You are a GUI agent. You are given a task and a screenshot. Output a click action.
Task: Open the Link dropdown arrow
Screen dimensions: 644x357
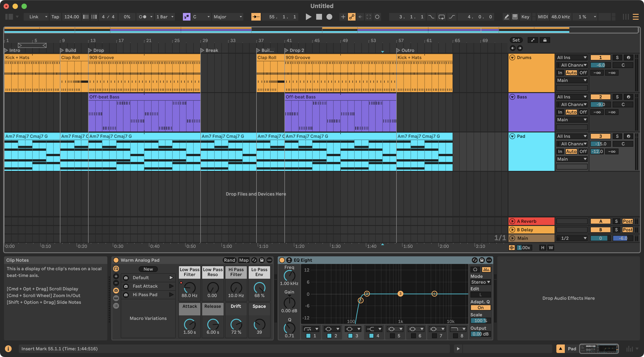pyautogui.click(x=46, y=17)
